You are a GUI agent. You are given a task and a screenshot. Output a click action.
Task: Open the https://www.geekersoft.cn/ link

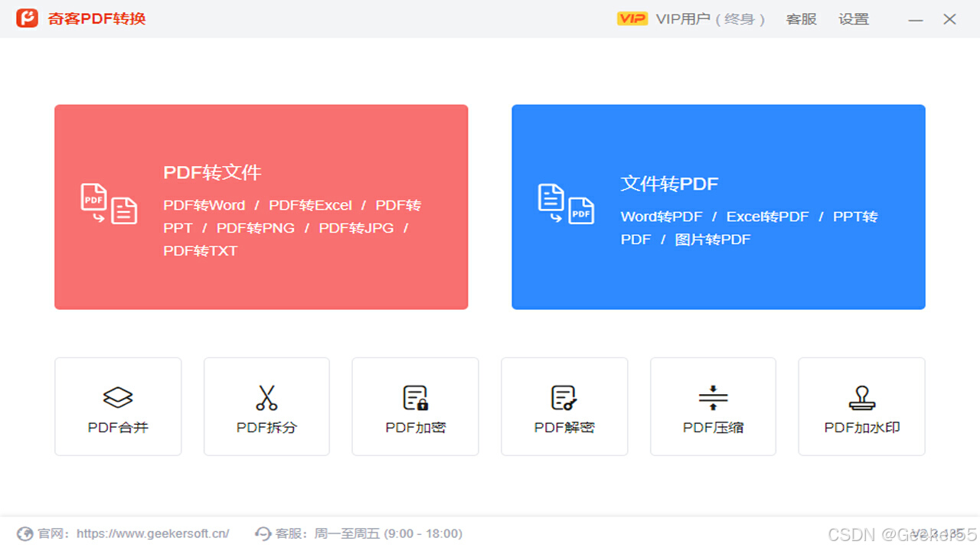tap(153, 533)
